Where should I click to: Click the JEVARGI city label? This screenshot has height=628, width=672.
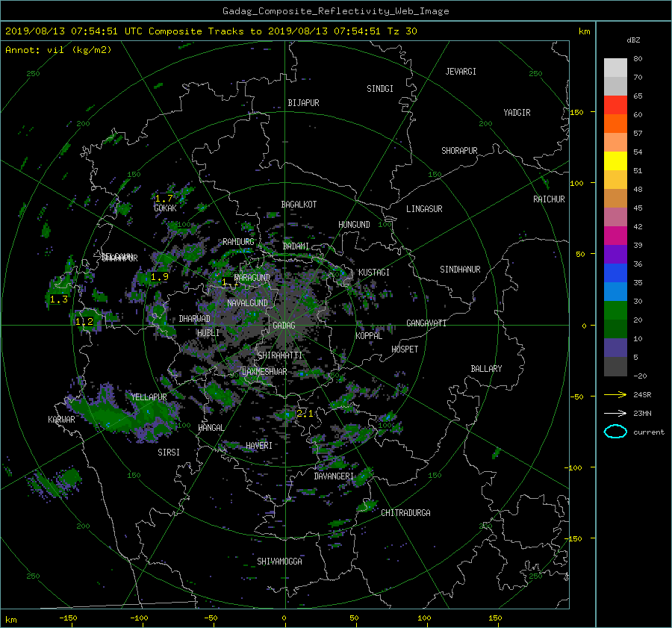pos(461,72)
